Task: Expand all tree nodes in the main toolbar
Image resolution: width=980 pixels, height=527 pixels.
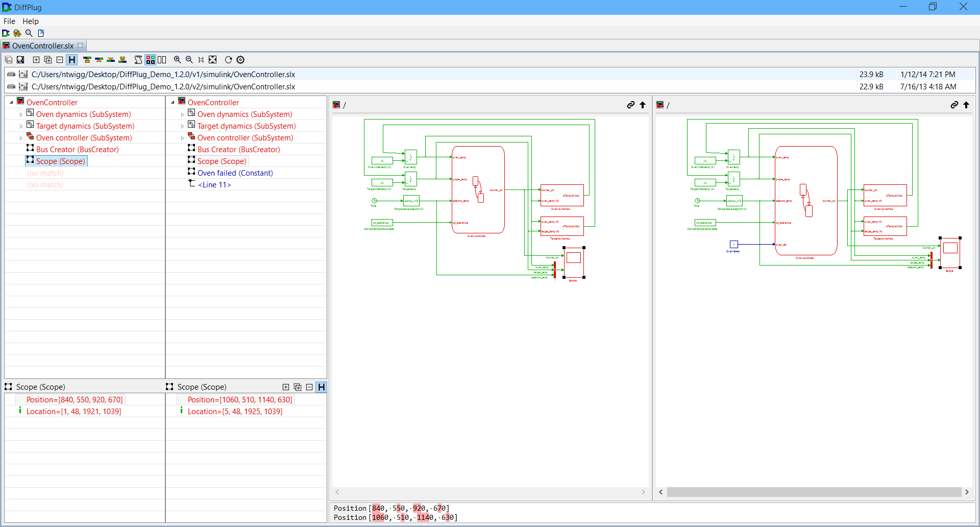Action: [48, 60]
